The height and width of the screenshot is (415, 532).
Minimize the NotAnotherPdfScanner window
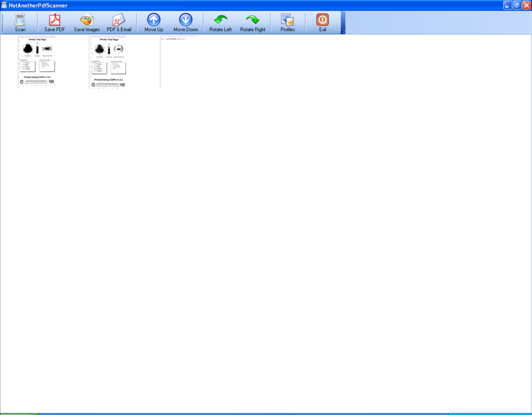tap(507, 5)
